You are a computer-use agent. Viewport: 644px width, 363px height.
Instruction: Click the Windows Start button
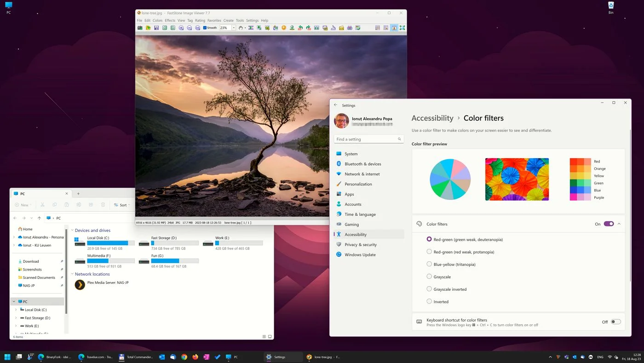tap(7, 357)
